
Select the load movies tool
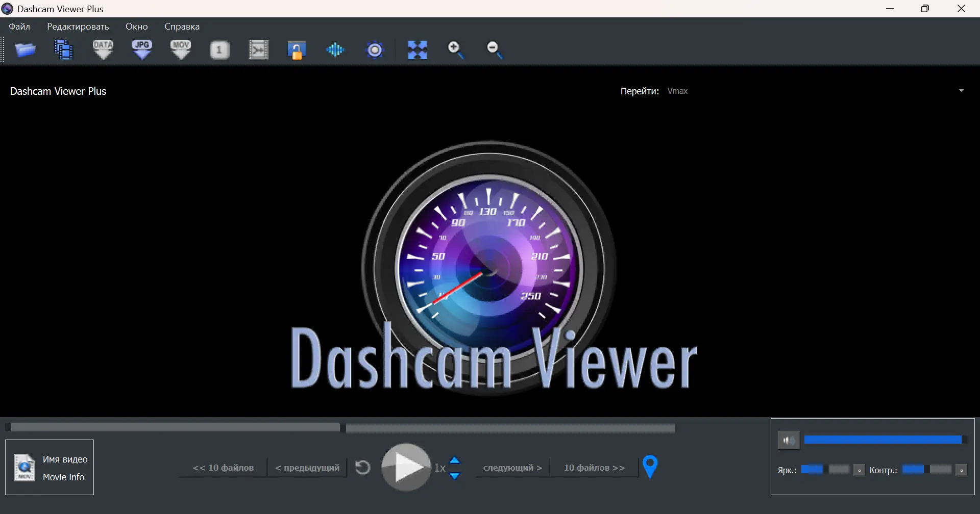tap(63, 49)
